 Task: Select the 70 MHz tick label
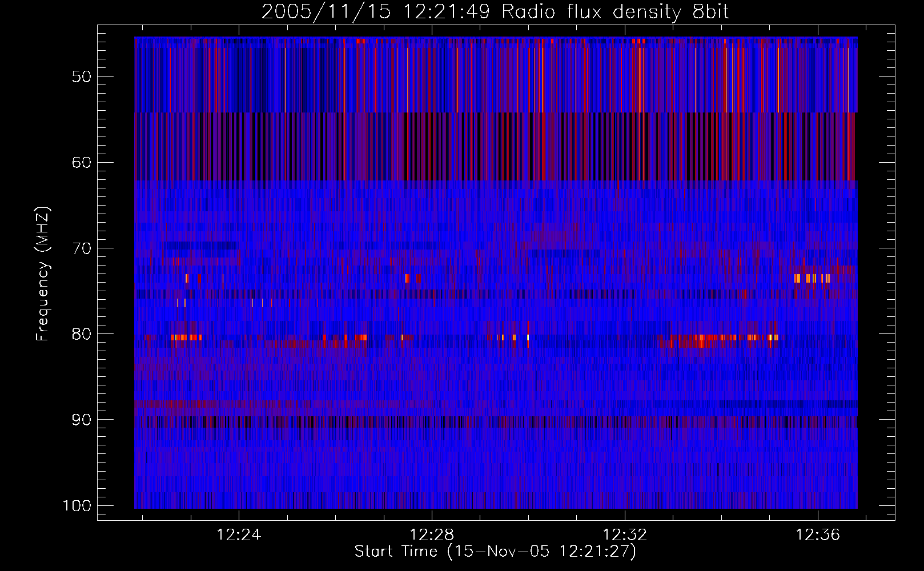[x=82, y=248]
